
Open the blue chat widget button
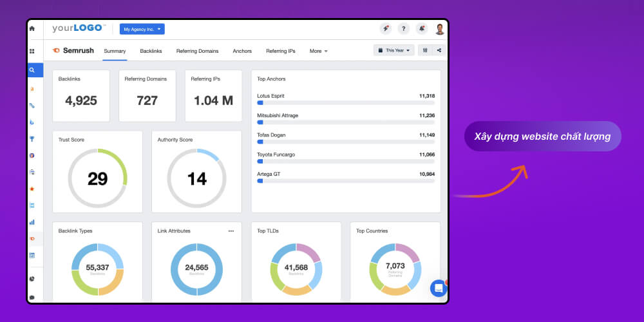click(x=438, y=288)
